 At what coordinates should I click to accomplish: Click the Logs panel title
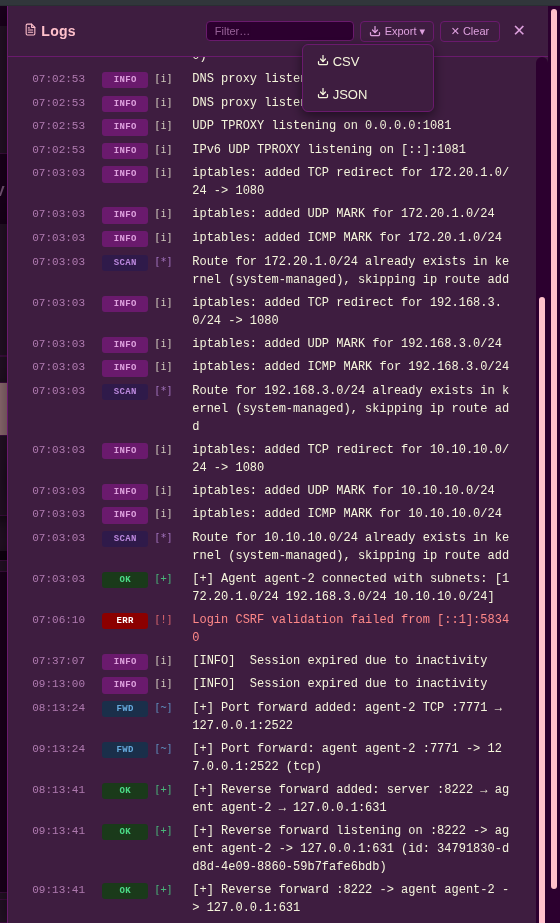(58, 31)
